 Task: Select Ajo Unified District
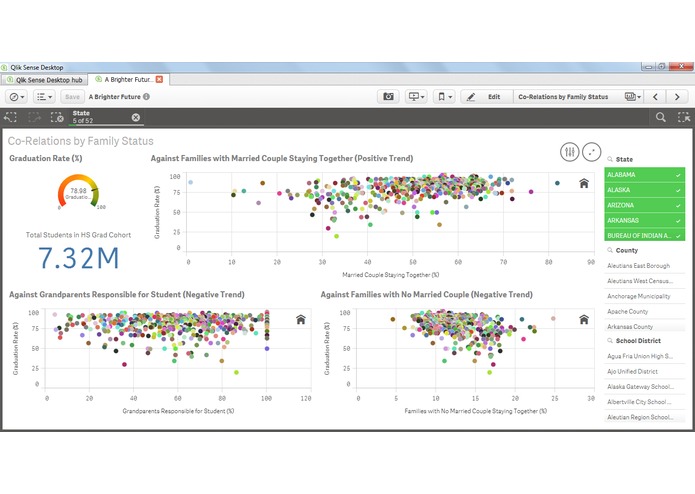[644, 371]
